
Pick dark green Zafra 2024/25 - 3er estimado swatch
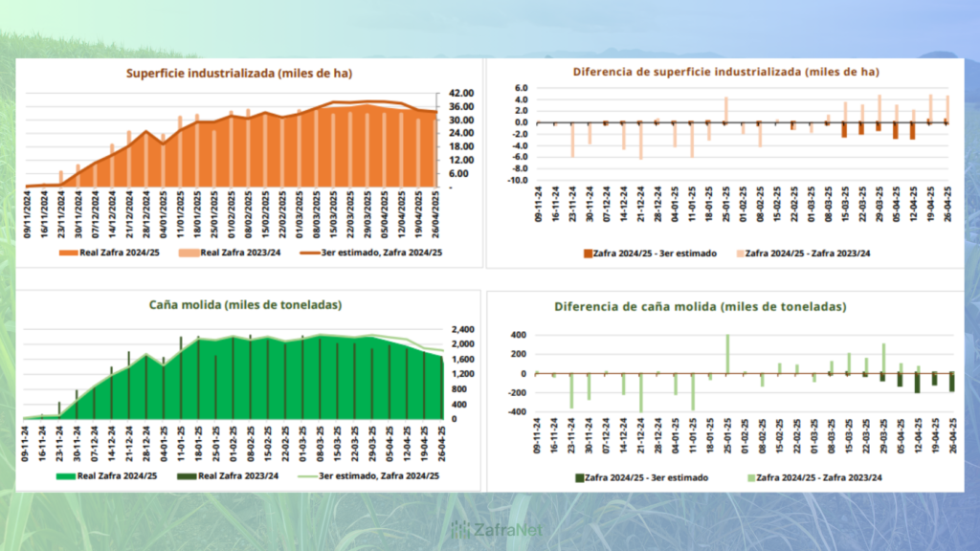tap(579, 476)
